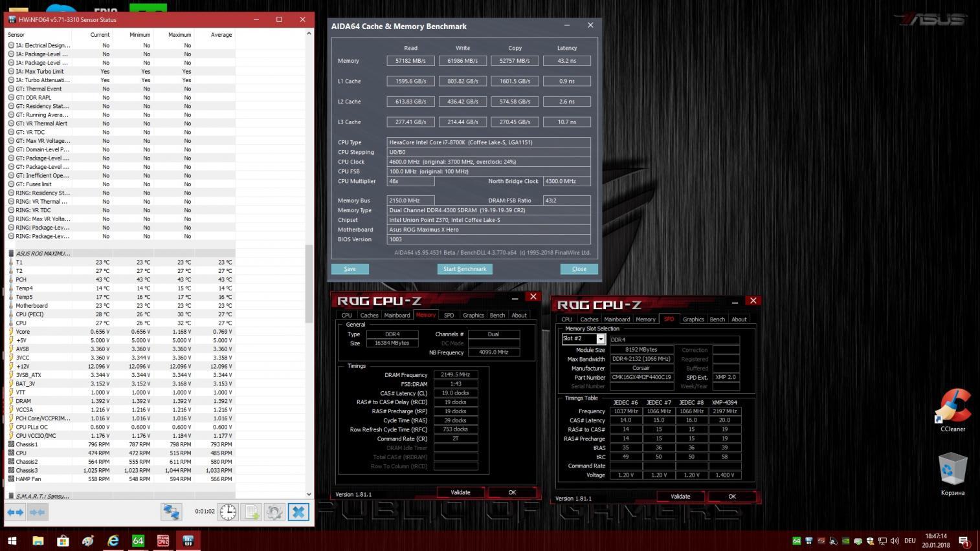
Task: Open Graphics tab in CPU-Z Memory window
Action: pos(473,315)
